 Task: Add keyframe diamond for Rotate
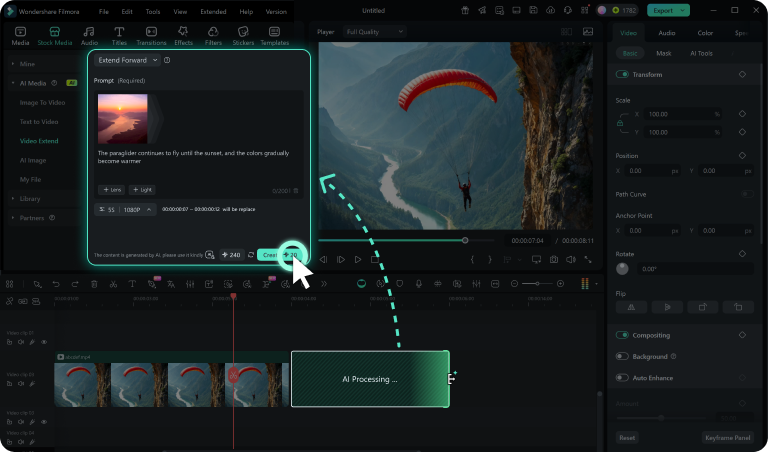742,254
